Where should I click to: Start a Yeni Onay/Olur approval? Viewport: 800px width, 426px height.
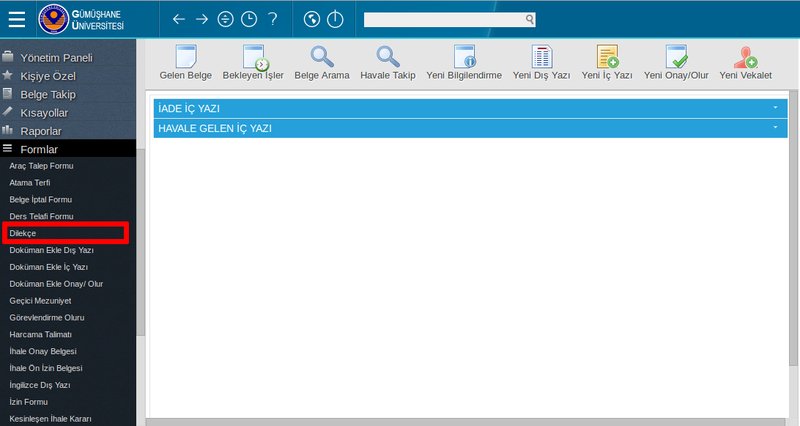click(676, 63)
